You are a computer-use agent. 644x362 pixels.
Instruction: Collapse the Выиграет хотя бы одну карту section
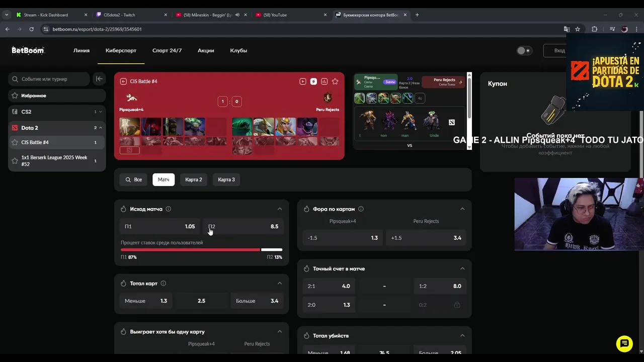pos(280,332)
